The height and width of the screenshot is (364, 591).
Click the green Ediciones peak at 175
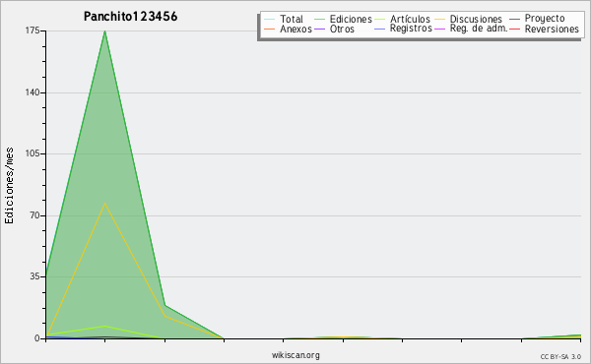coord(104,31)
